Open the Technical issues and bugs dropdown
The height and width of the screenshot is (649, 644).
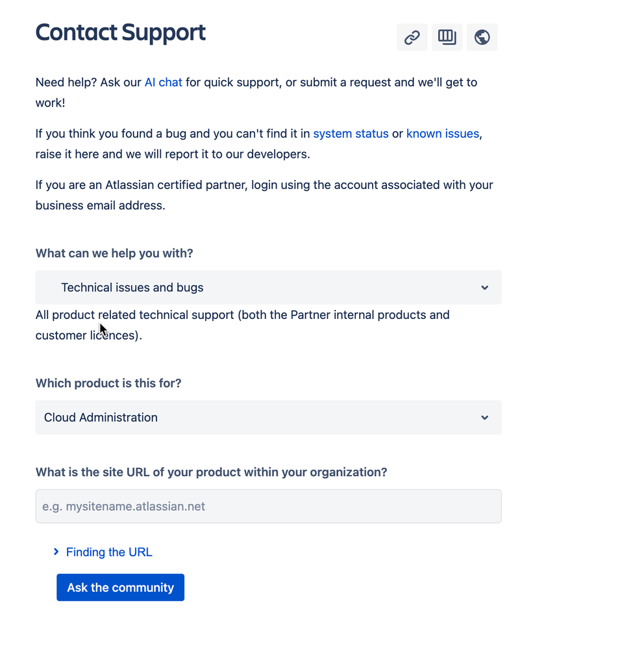tap(268, 287)
